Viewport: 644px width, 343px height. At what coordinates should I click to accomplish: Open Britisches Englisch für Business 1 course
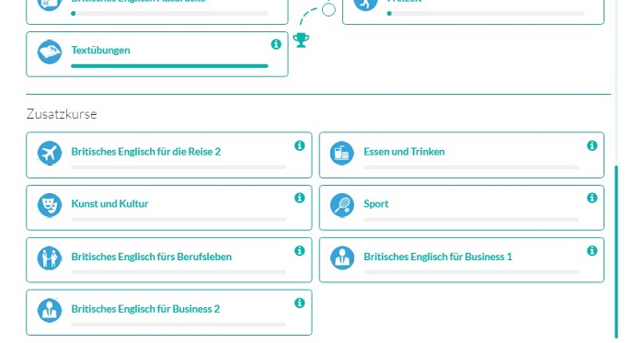(438, 257)
